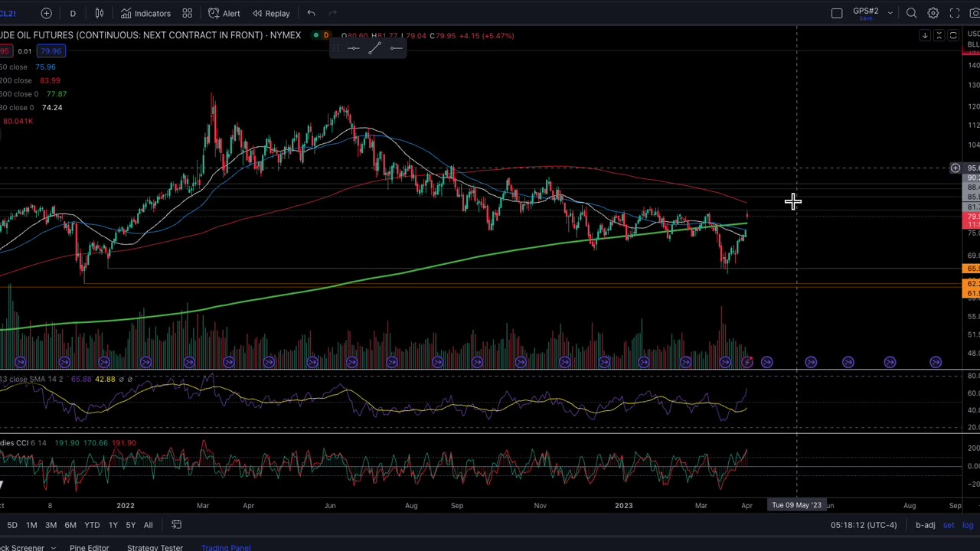
Task: Open the indicator templates grid icon
Action: tap(187, 13)
